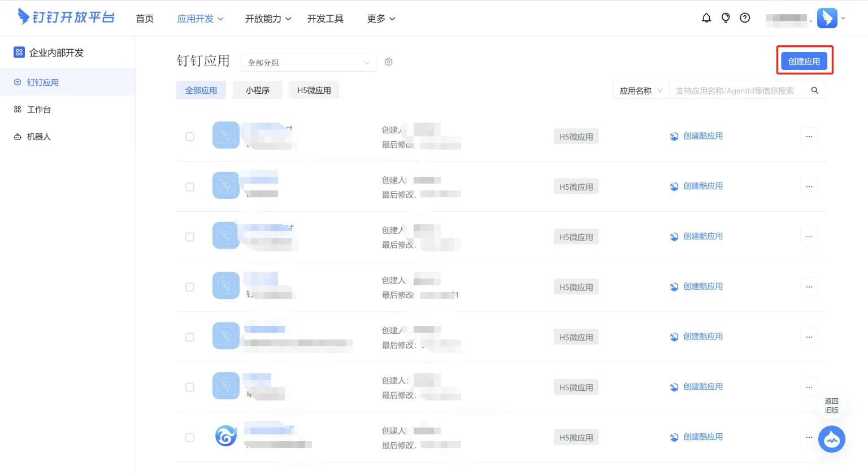Click the swirl app icon in last row

coord(226,436)
